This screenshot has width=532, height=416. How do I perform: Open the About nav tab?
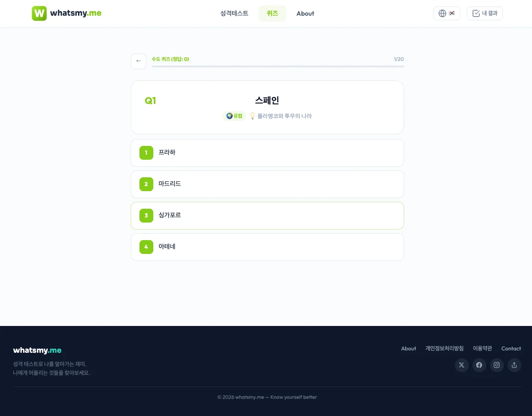305,13
